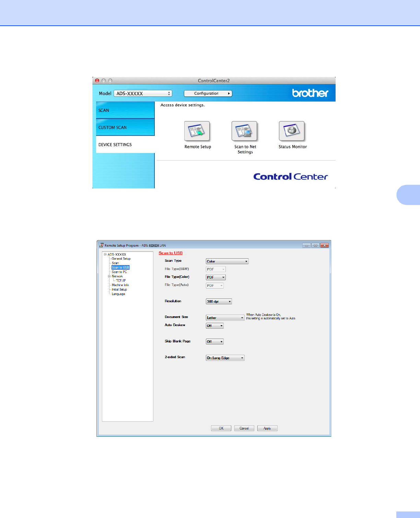Image resolution: width=420 pixels, height=518 pixels.
Task: Select the Network tree item
Action: pyautogui.click(x=117, y=276)
